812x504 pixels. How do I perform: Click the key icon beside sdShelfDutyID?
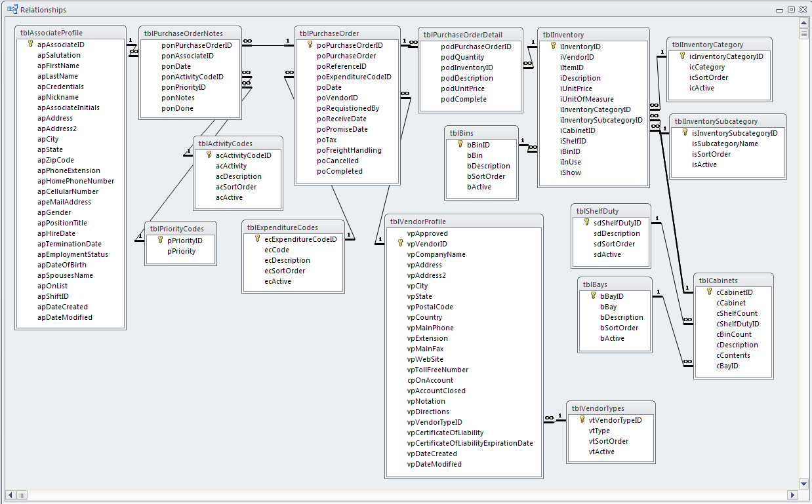click(x=585, y=222)
